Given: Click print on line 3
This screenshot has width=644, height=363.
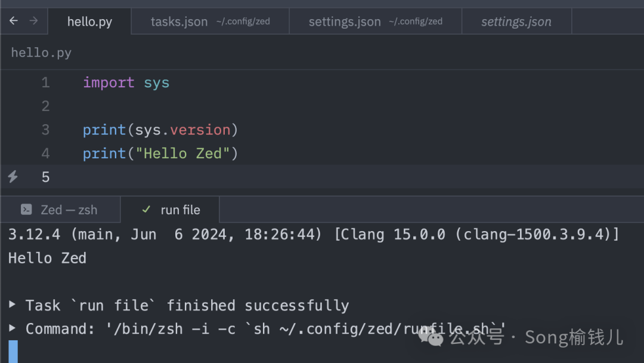Looking at the screenshot, I should click(104, 130).
